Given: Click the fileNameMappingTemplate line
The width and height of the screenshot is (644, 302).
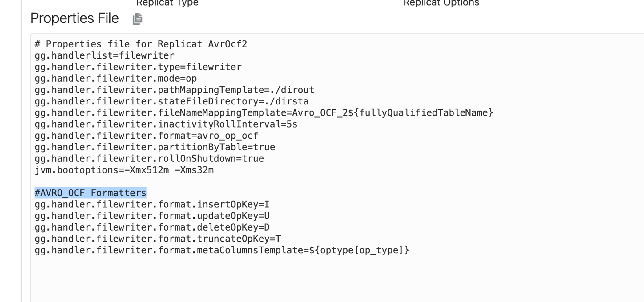Looking at the screenshot, I should (264, 113).
